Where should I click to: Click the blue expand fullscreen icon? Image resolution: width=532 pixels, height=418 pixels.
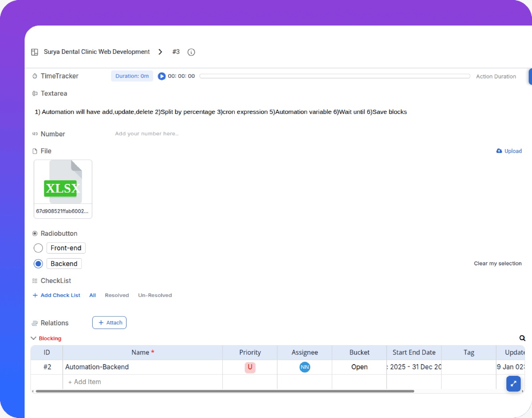(513, 384)
